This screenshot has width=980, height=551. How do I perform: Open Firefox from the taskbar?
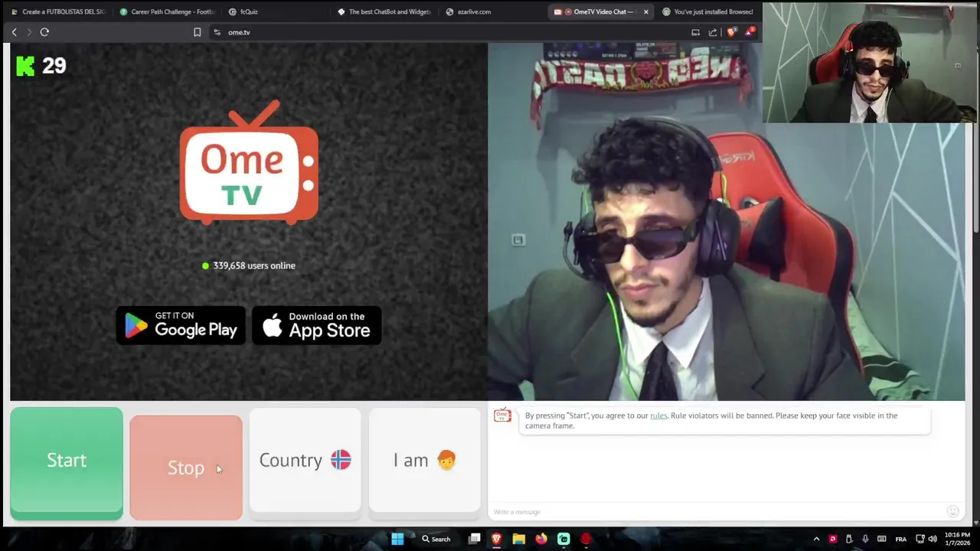coord(541,539)
